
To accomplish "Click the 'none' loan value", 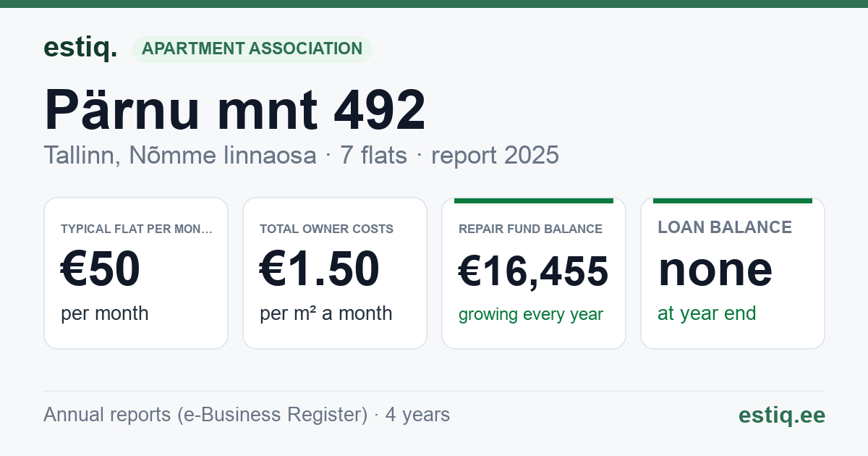I will pos(715,269).
